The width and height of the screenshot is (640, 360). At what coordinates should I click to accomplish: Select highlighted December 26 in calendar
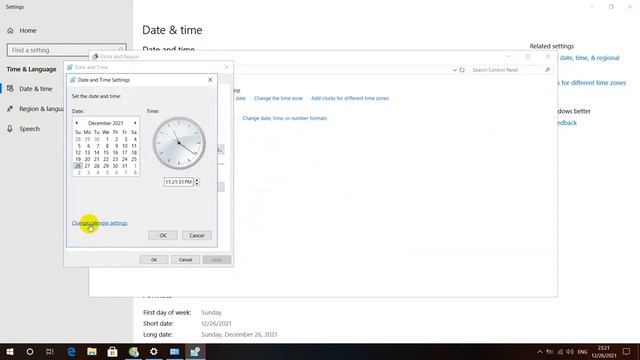point(78,166)
